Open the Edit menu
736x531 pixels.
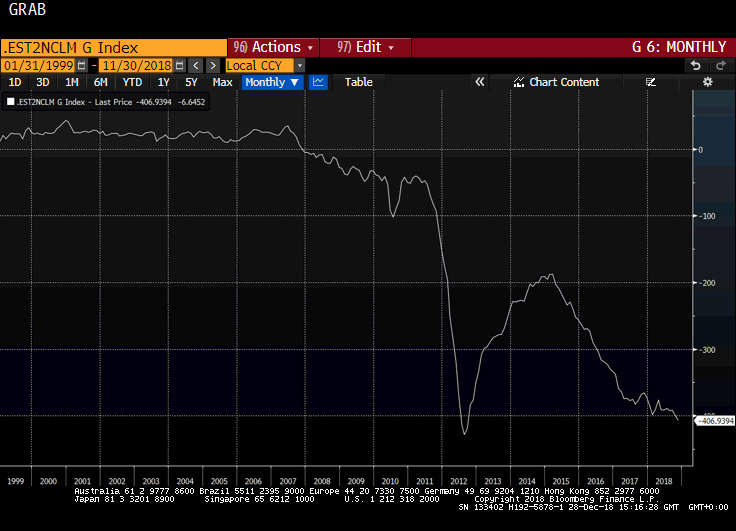(x=365, y=47)
